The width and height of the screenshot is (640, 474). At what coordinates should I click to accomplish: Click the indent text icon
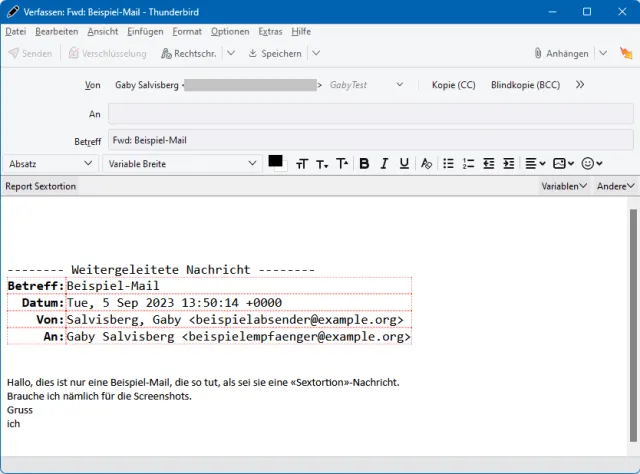[509, 163]
